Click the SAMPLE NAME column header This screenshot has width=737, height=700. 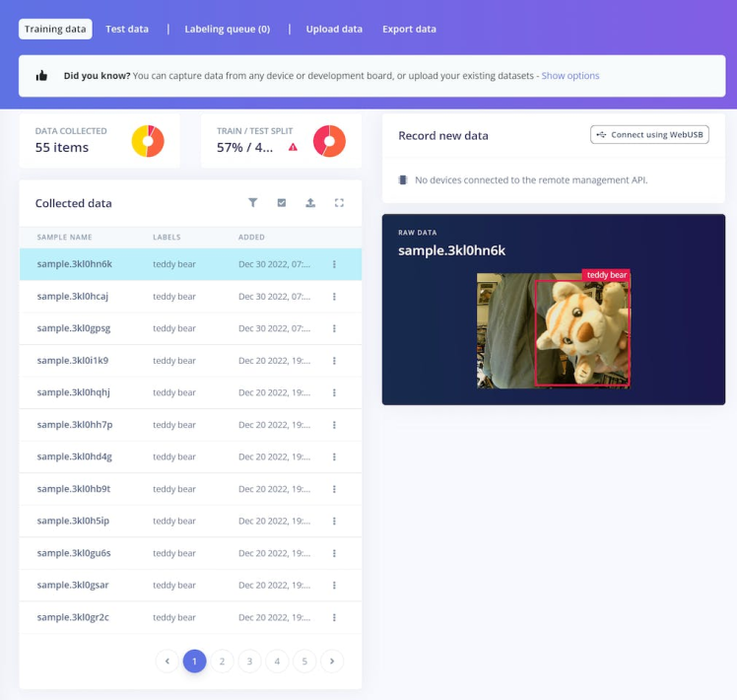64,237
